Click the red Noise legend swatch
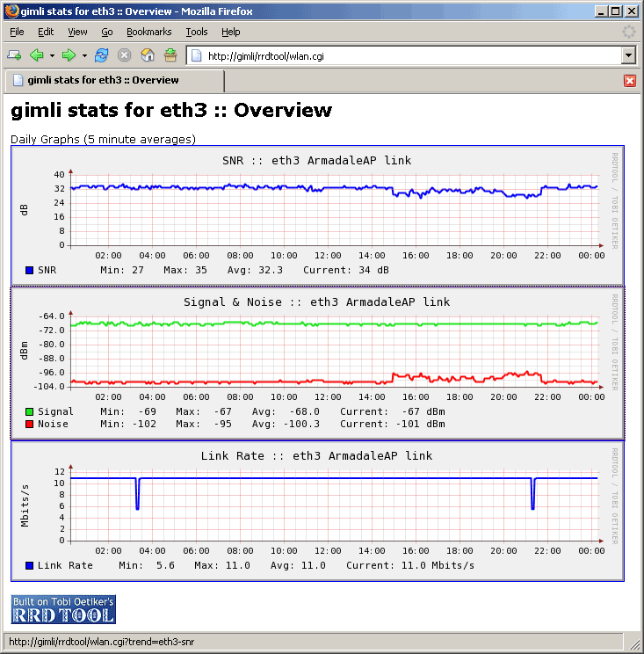 29,425
